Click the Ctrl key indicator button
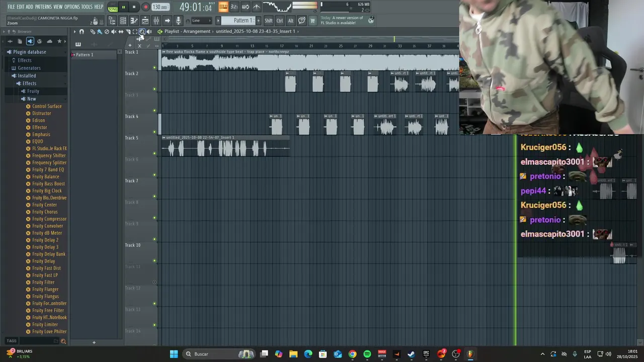Viewport: 644px width, 362px height. pyautogui.click(x=280, y=21)
